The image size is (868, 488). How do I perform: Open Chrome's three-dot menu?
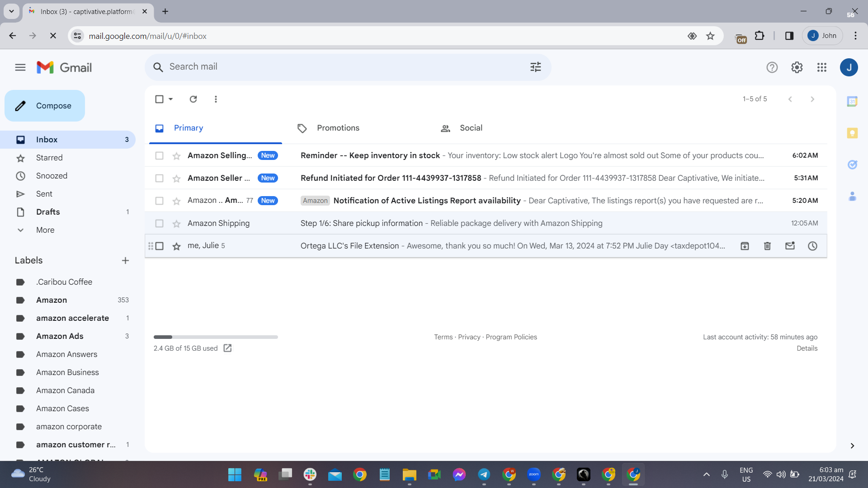tap(855, 36)
